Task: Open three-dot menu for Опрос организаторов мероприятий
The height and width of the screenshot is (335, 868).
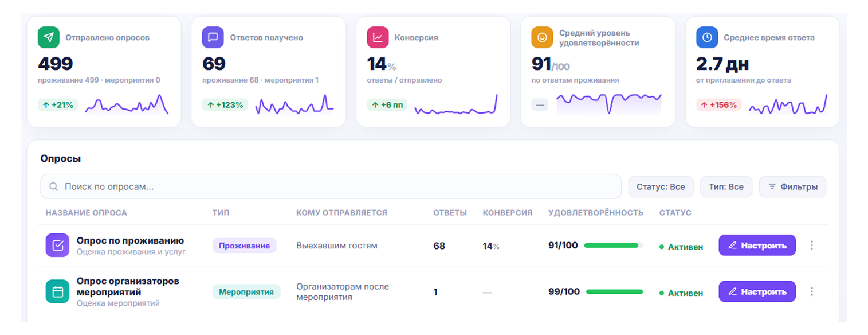Action: (x=811, y=292)
